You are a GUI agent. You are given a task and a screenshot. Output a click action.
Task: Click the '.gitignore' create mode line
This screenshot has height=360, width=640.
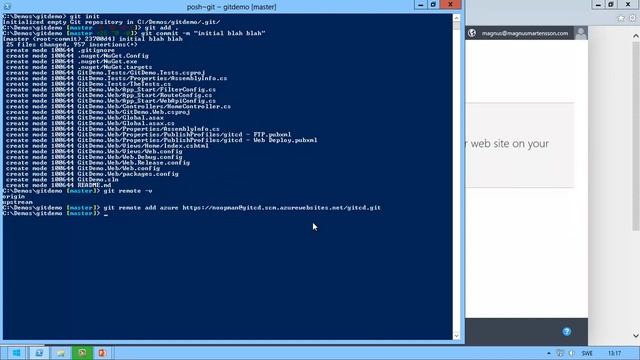(x=60, y=50)
